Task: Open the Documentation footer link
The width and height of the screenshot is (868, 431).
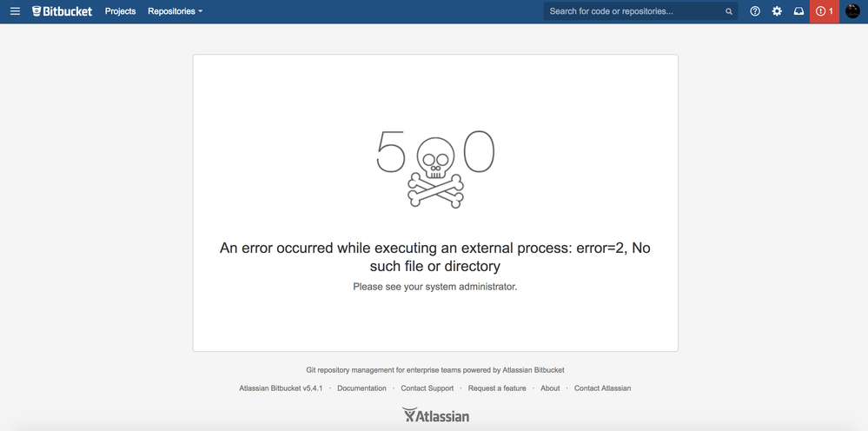Action: [x=361, y=388]
